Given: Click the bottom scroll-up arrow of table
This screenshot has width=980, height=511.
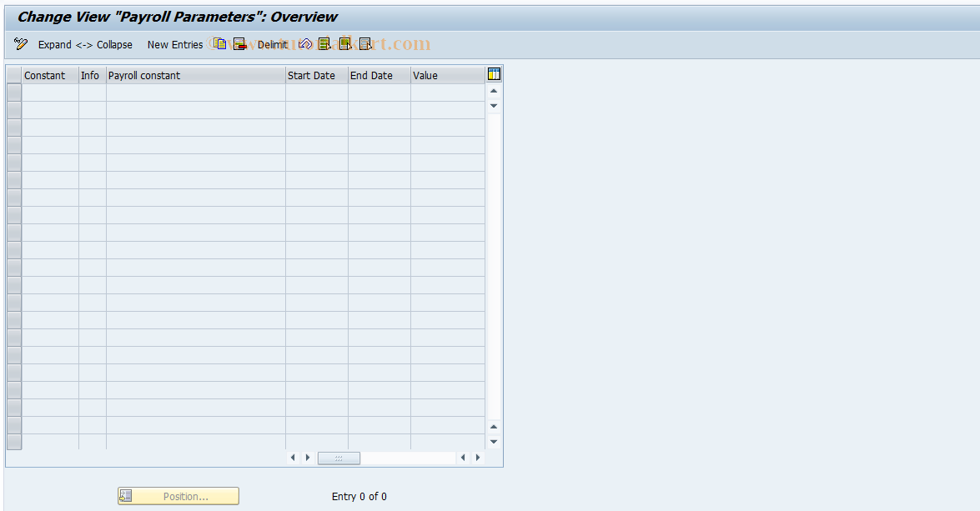Looking at the screenshot, I should (x=494, y=427).
